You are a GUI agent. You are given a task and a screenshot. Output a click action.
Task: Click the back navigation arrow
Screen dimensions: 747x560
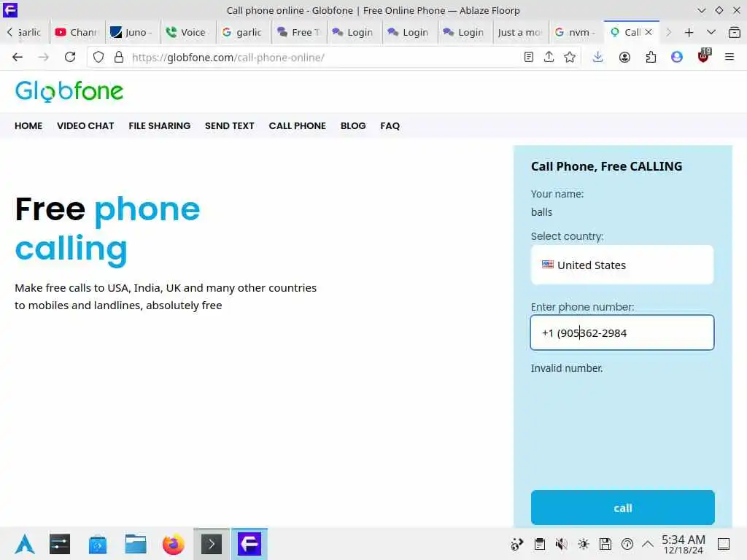(x=18, y=57)
